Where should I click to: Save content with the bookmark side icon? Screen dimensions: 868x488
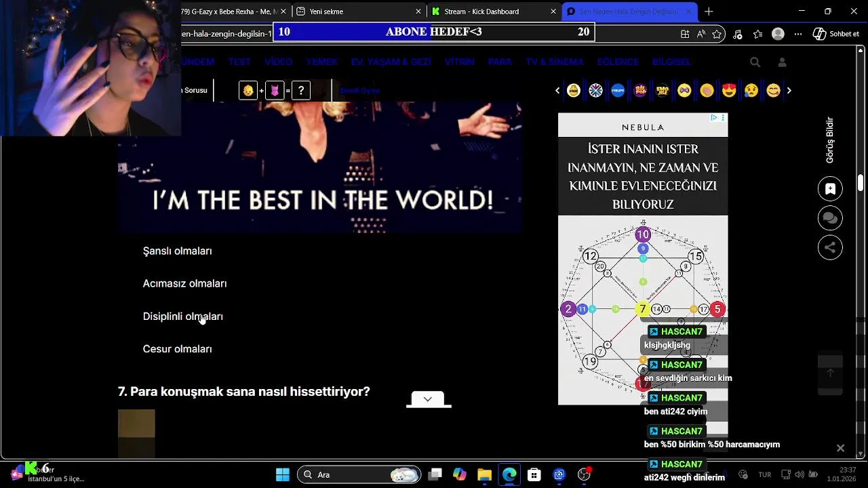(830, 189)
